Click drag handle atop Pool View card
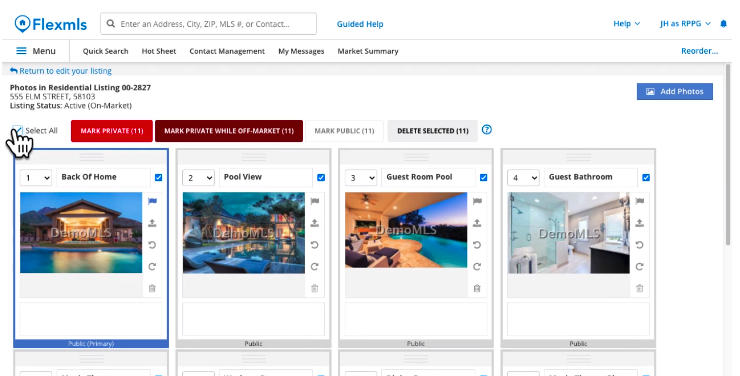Screen dimensions: 740x376 click(x=253, y=157)
